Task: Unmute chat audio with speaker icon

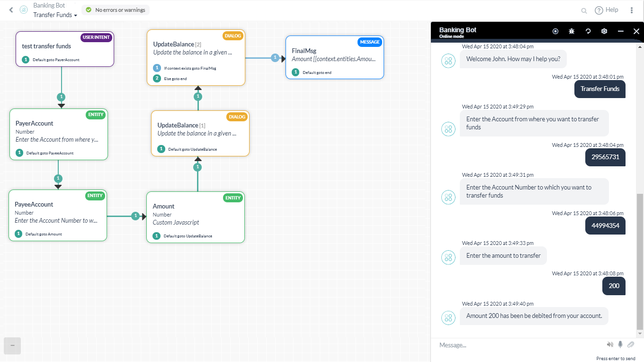Action: (x=610, y=344)
